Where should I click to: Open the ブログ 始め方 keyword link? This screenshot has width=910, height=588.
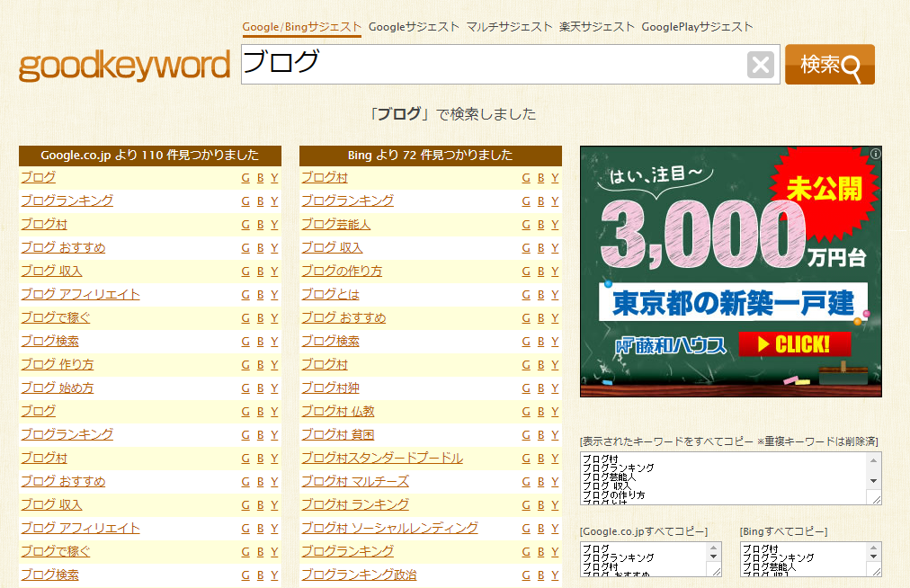58,388
